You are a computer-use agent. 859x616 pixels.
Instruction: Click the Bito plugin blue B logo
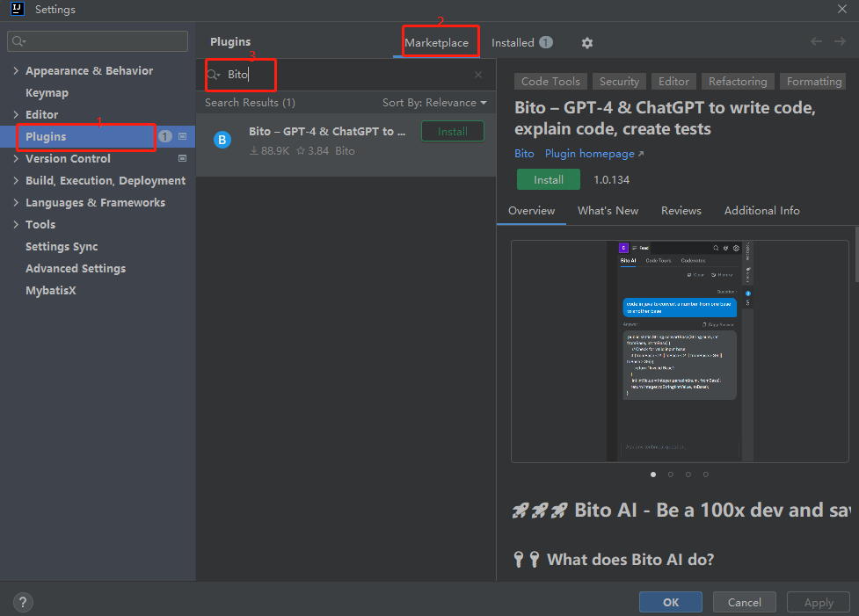pyautogui.click(x=222, y=140)
